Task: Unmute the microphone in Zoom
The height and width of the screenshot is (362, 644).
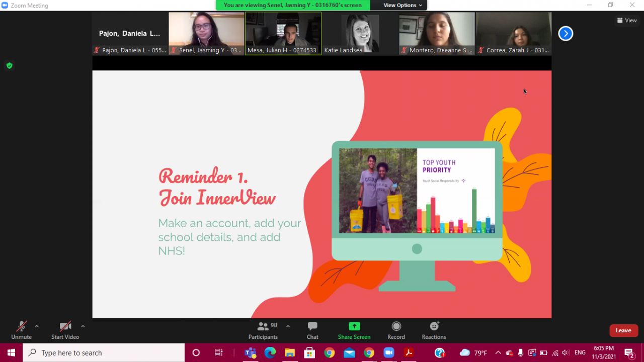Action: click(x=21, y=330)
